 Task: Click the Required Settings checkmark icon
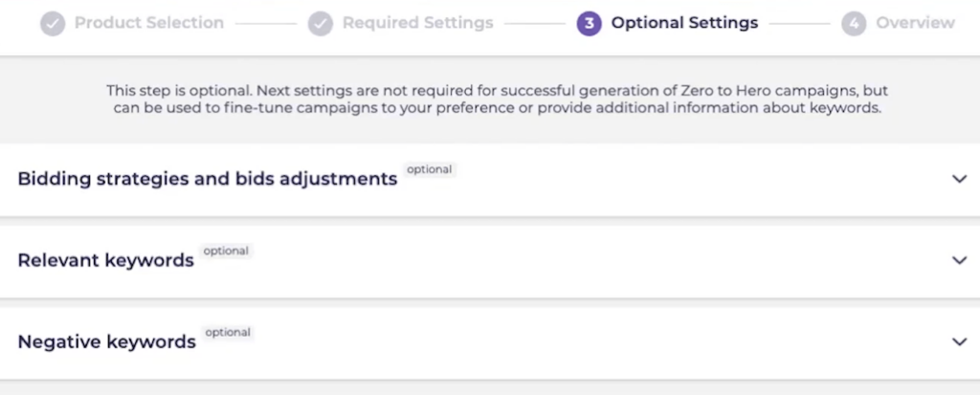tap(320, 24)
